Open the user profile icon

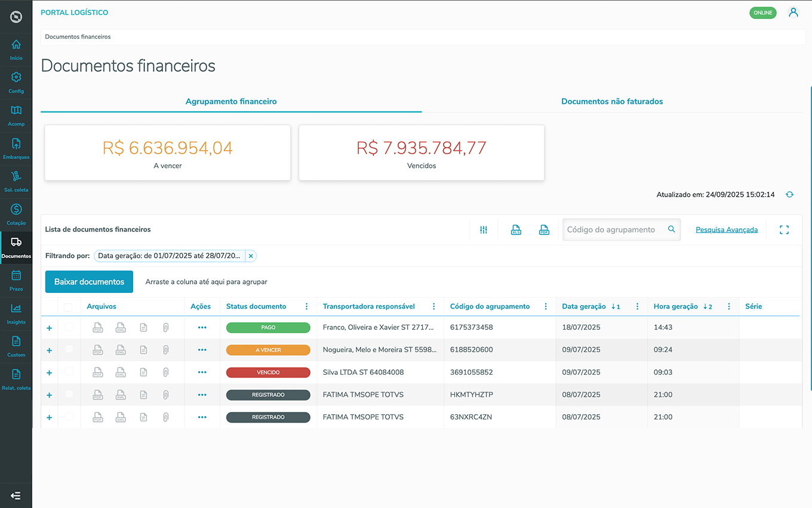(793, 13)
